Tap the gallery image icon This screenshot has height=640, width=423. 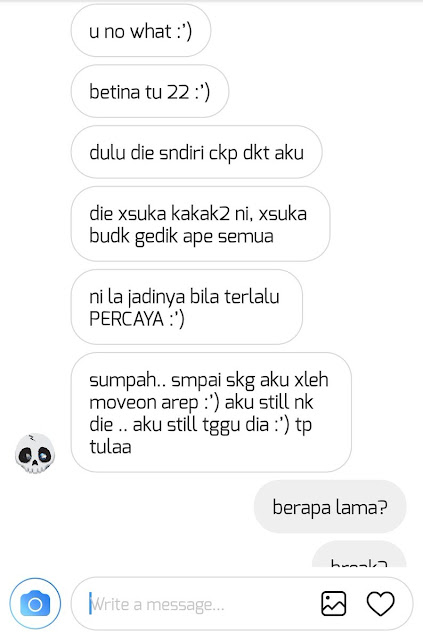coord(334,603)
